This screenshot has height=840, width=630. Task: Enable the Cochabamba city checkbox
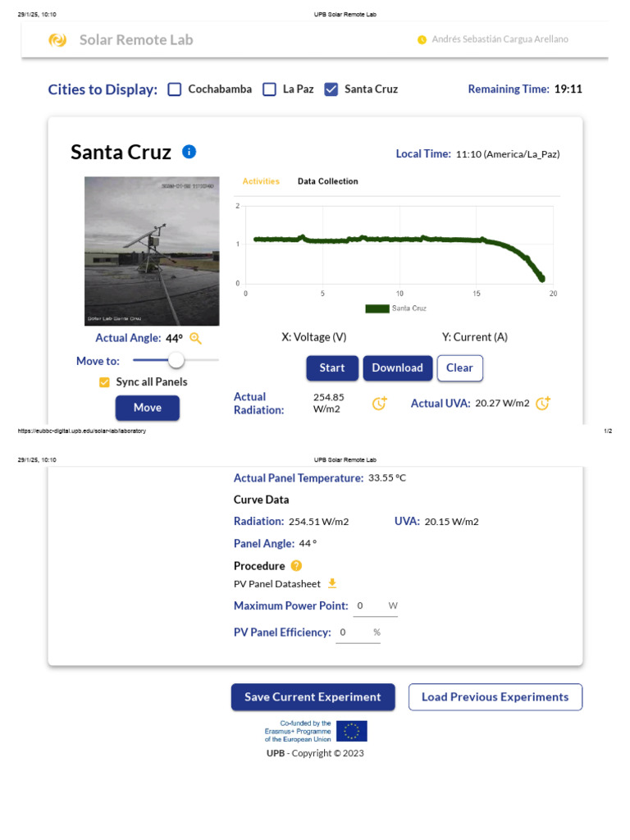(x=175, y=89)
